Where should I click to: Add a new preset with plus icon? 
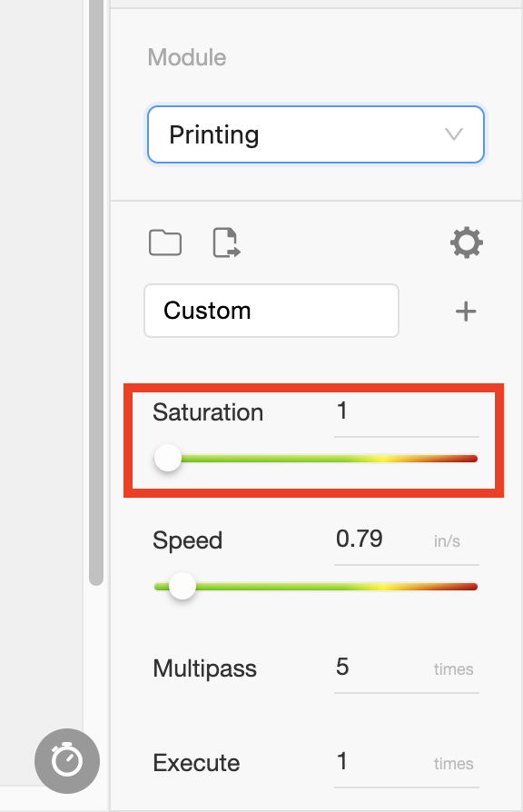[x=466, y=312]
